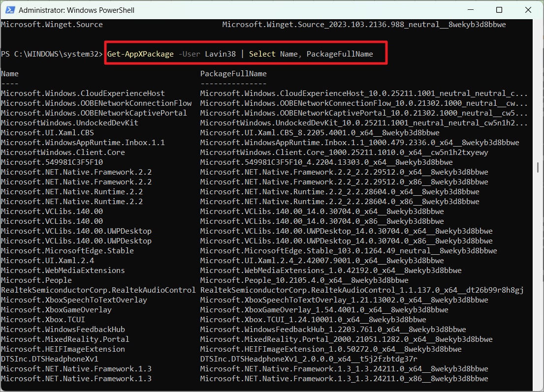Select name Microsoft.WindowsFeedbackHub
Screen dimensions: 544x392
tap(63, 329)
